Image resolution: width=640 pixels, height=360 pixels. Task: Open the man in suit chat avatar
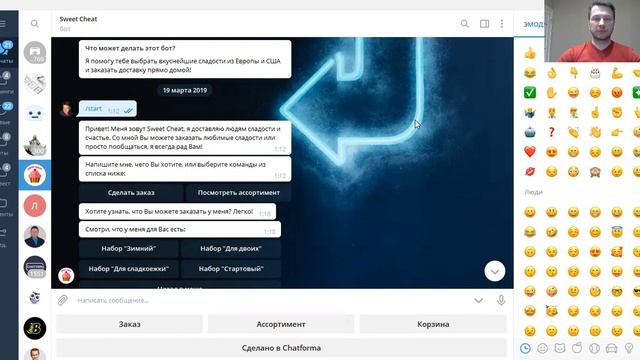coord(35,236)
